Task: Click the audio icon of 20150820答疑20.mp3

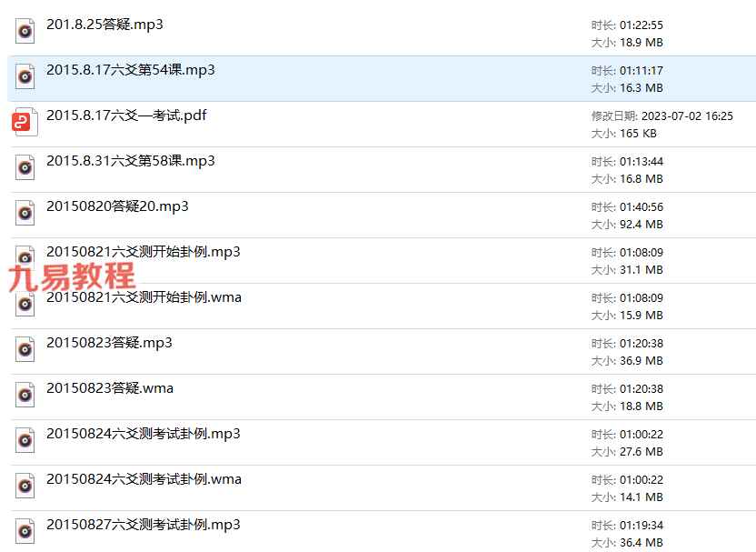Action: [x=25, y=213]
